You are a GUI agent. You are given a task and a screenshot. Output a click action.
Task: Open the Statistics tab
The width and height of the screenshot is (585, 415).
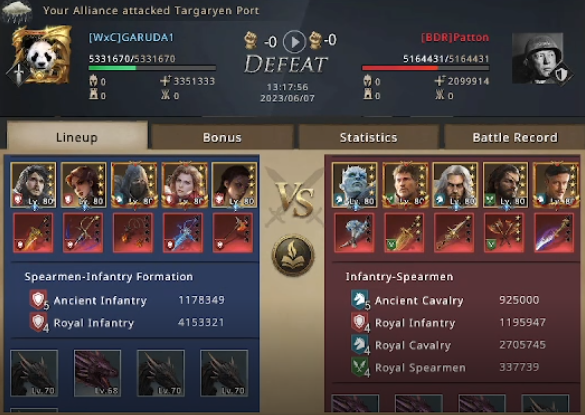coord(368,137)
